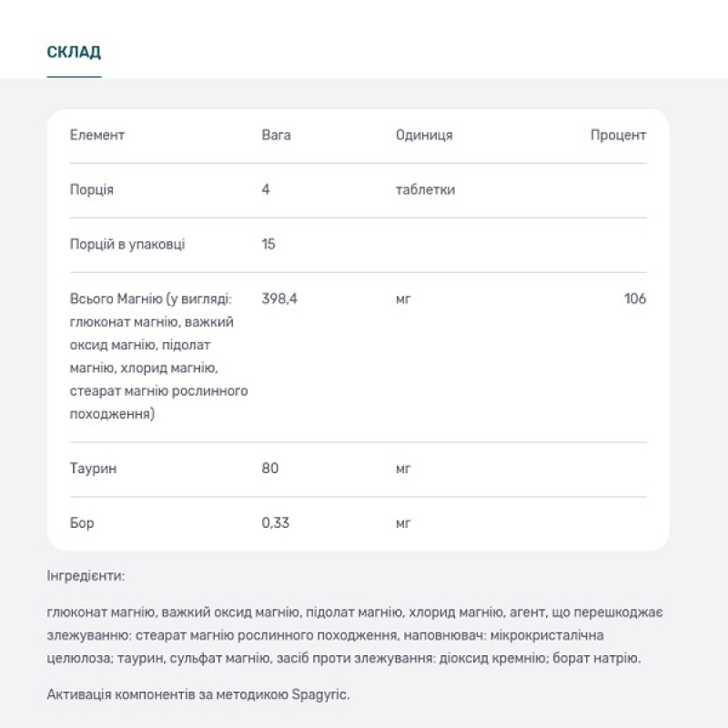Select the Бор row label
728x728 pixels.
pos(82,524)
